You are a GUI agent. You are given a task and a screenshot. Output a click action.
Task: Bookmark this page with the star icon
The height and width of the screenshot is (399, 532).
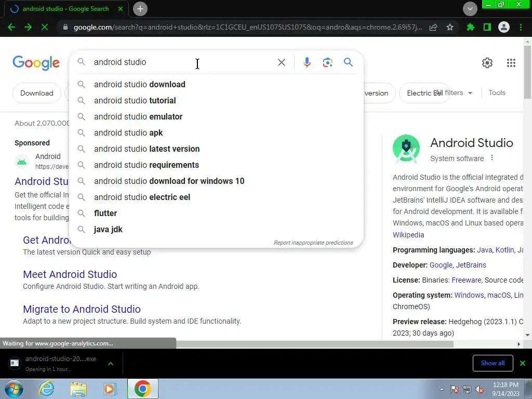point(450,27)
